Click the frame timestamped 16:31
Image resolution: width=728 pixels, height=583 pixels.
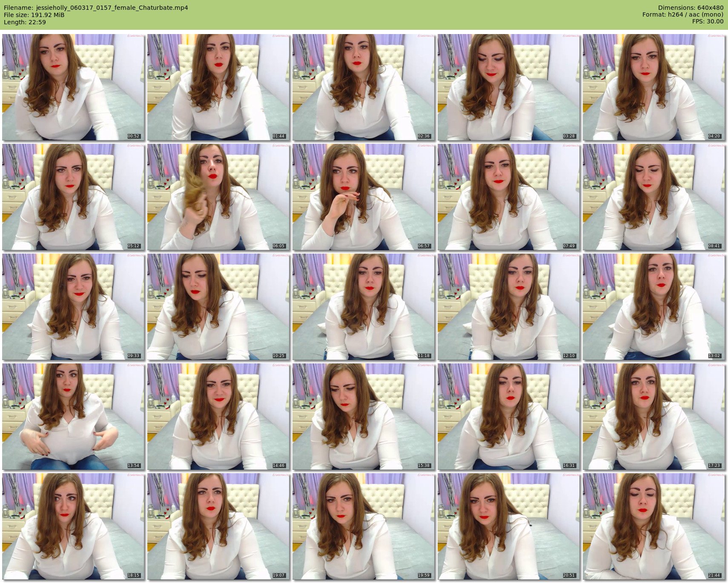click(x=509, y=417)
